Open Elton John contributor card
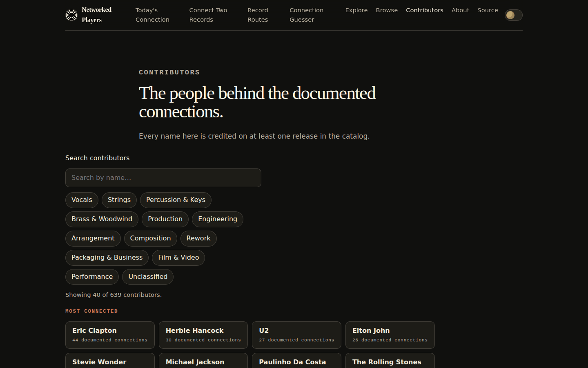588x368 pixels. tap(390, 335)
